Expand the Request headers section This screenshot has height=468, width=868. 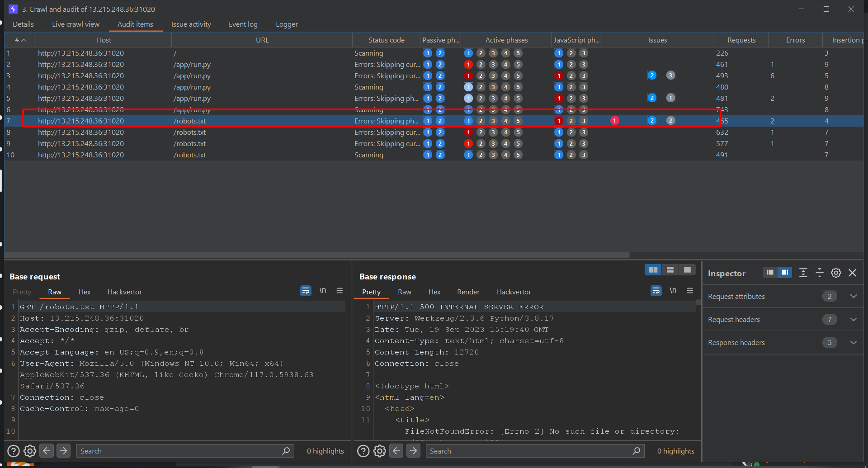pyautogui.click(x=854, y=319)
